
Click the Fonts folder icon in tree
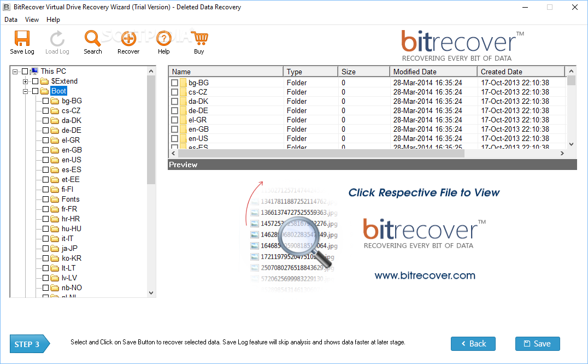55,199
